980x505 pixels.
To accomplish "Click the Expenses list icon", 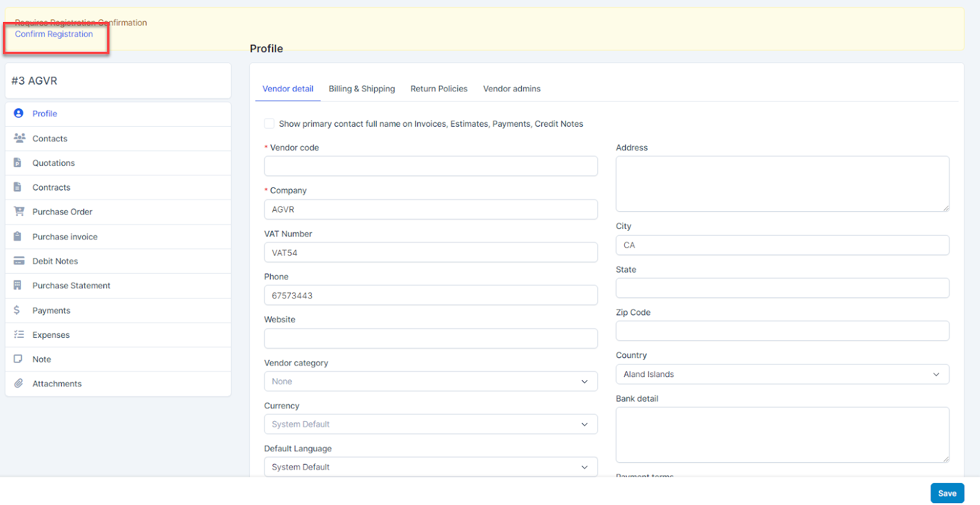I will click(19, 335).
